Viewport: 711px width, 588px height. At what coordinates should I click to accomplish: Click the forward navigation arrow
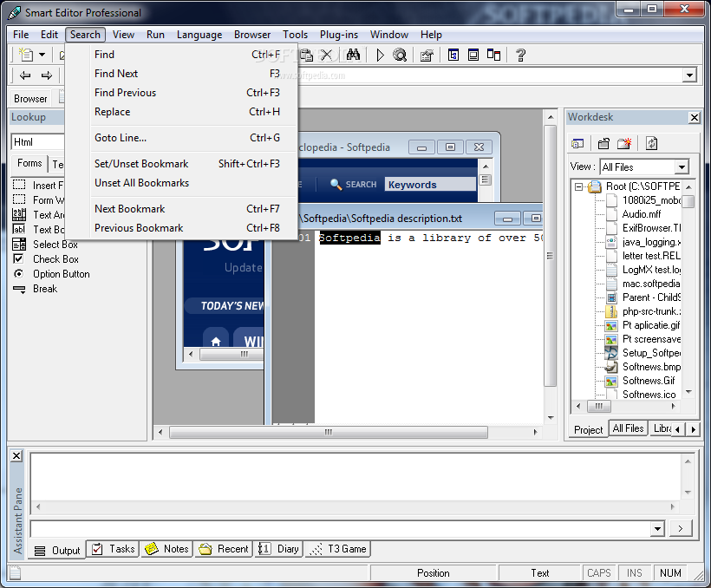pyautogui.click(x=47, y=75)
